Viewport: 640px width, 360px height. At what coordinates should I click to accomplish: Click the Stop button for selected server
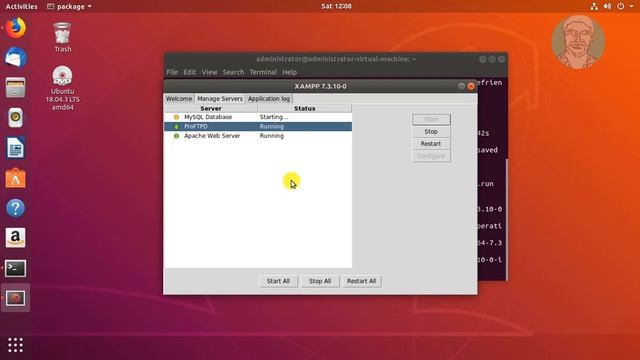pyautogui.click(x=431, y=132)
